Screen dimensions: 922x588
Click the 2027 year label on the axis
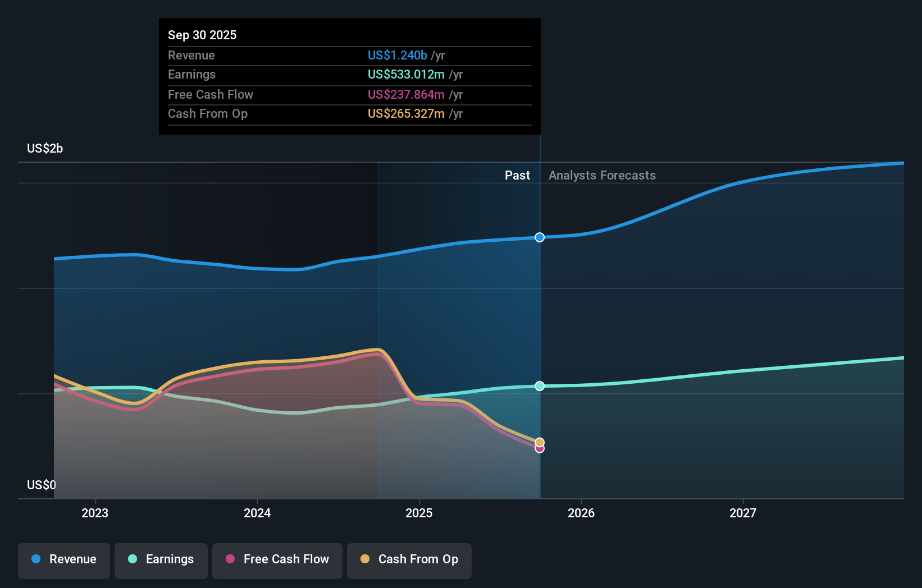pos(743,512)
